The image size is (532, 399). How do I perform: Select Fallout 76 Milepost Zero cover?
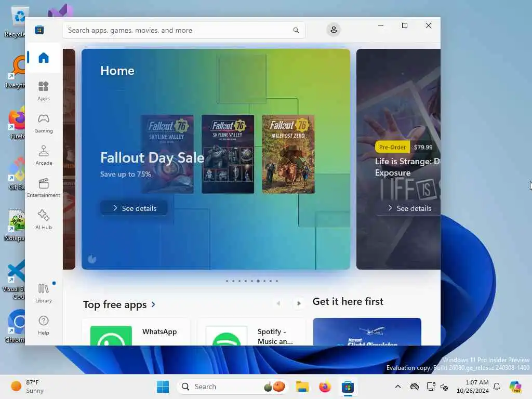[288, 154]
